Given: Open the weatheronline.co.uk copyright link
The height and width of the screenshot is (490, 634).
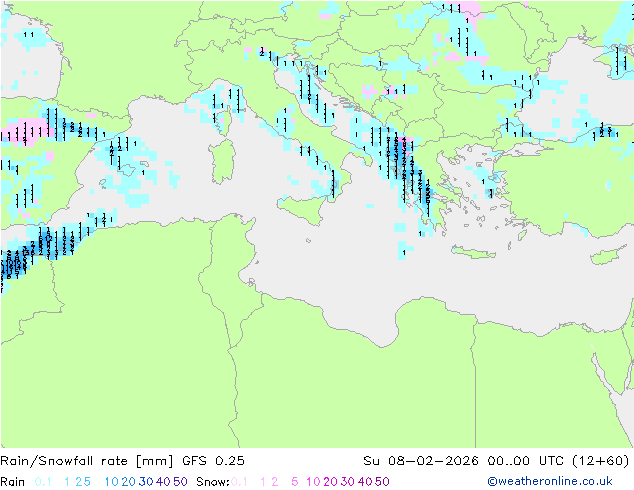Looking at the screenshot, I should [x=550, y=481].
